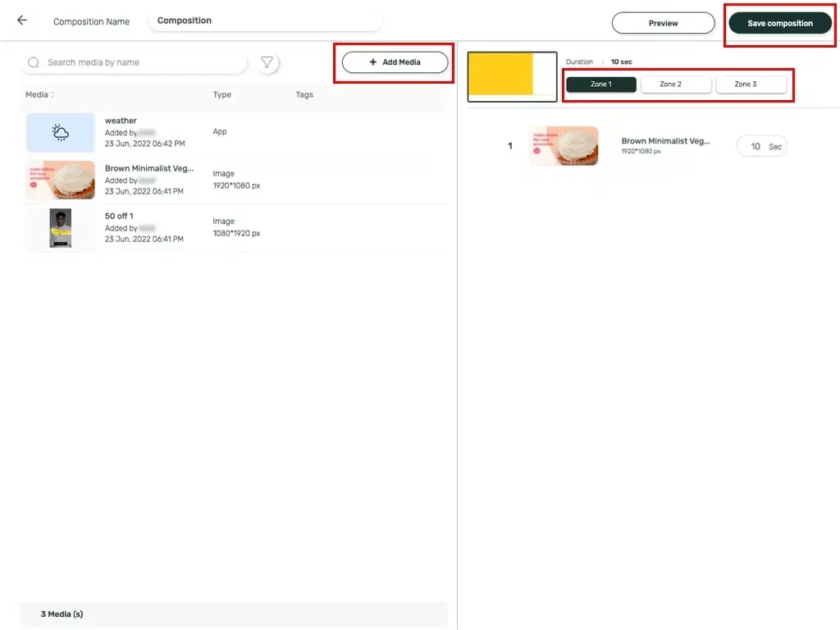Open the filter funnel next to search
This screenshot has width=840, height=630.
(x=267, y=62)
